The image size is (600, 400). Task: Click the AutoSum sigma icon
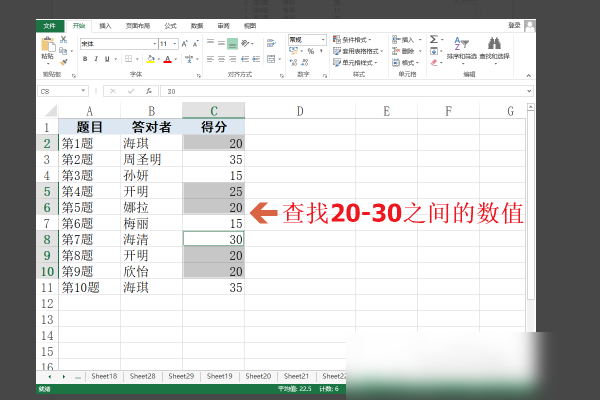tap(434, 38)
